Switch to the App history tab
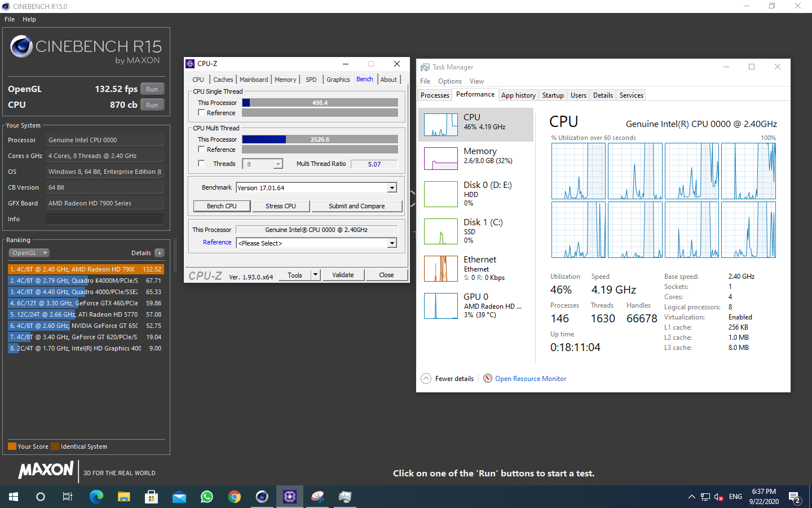Screen dimensions: 812x508 click(518, 95)
